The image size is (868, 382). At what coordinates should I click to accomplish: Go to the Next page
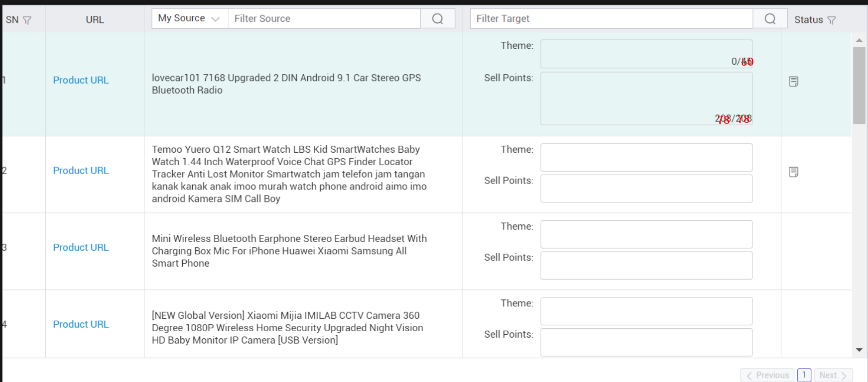(x=833, y=375)
